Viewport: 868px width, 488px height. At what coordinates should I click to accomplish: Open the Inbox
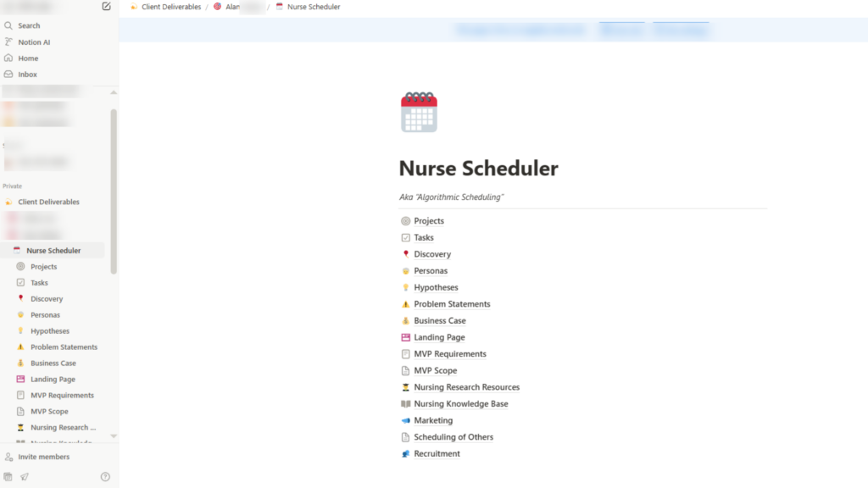pyautogui.click(x=27, y=75)
